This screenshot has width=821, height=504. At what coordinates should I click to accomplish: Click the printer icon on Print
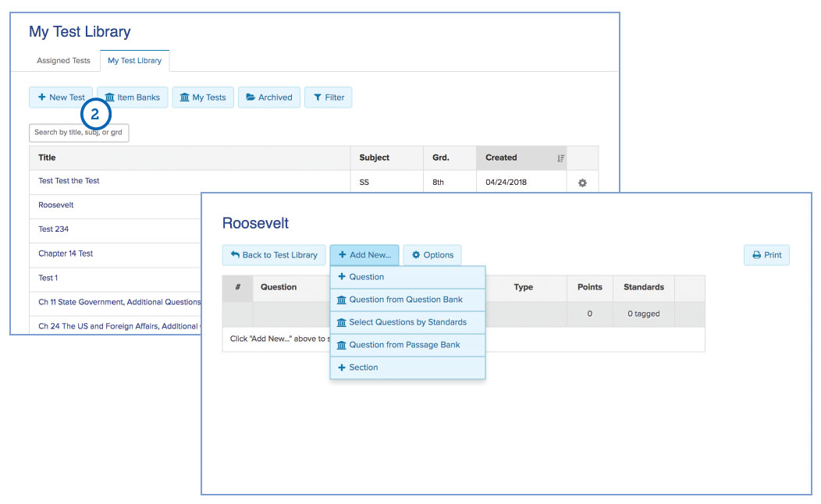756,255
